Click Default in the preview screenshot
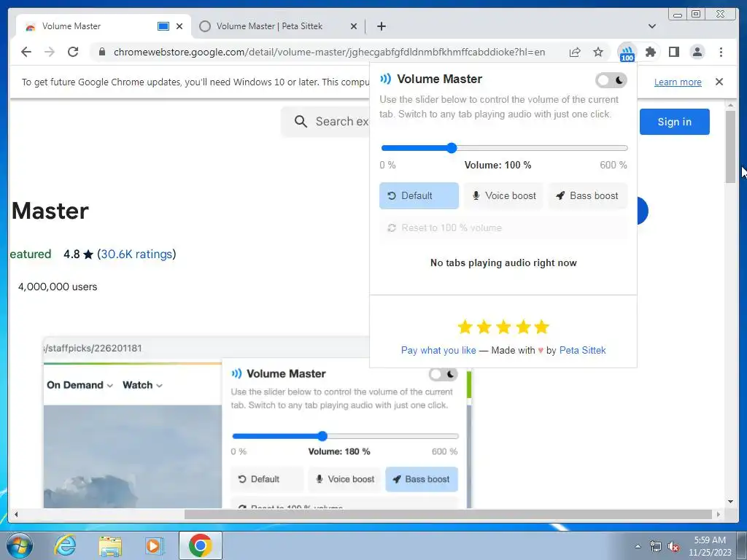Image resolution: width=747 pixels, height=560 pixels. coord(267,479)
